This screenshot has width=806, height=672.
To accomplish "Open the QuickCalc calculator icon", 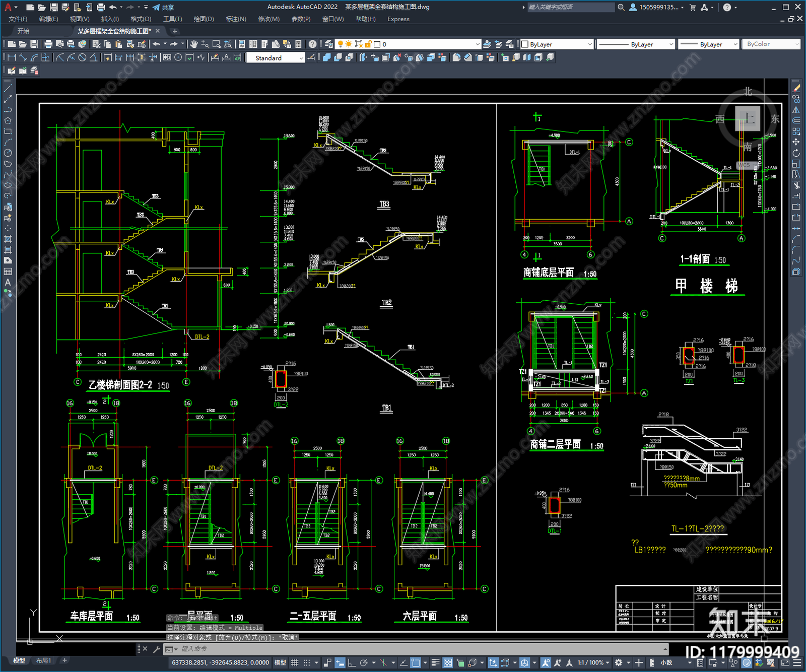I will coord(298,44).
